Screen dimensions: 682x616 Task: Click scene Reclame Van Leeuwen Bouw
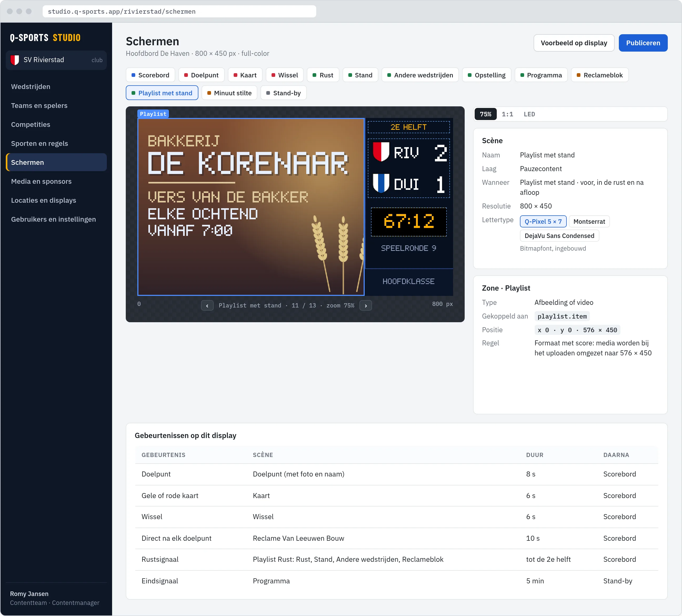pyautogui.click(x=298, y=539)
